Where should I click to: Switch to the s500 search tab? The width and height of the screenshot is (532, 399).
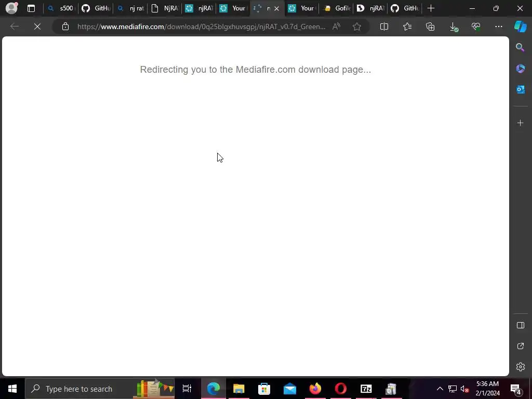61,8
